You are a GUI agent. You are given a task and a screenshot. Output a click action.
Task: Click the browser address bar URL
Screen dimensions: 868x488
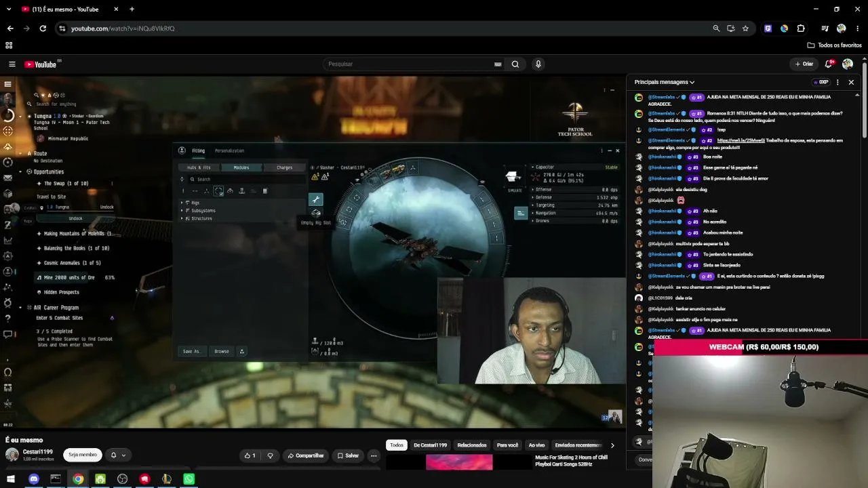(x=123, y=28)
